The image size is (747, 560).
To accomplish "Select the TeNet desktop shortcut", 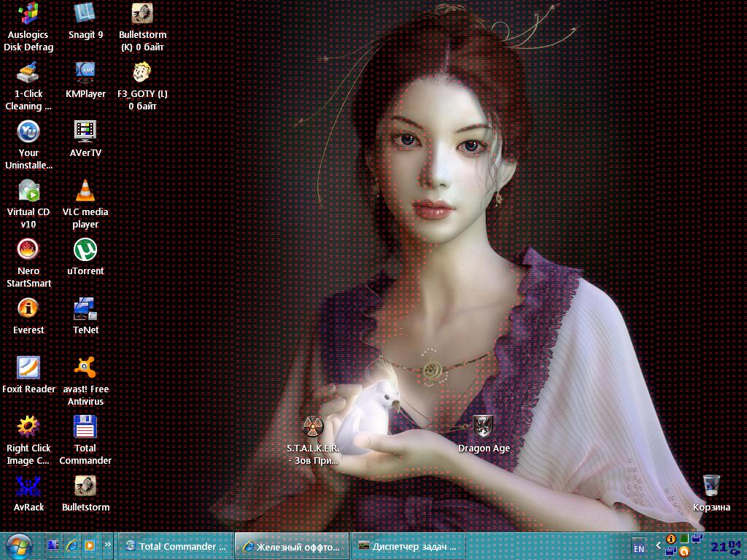I will pyautogui.click(x=86, y=316).
